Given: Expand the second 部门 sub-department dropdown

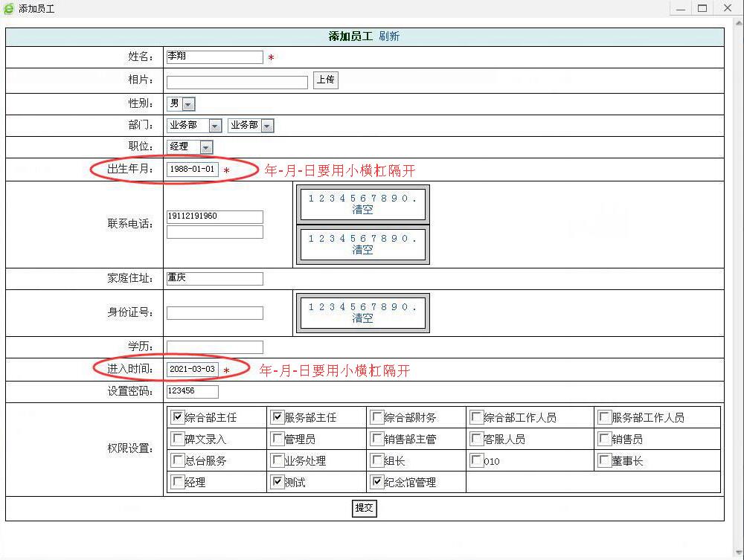Looking at the screenshot, I should 267,126.
